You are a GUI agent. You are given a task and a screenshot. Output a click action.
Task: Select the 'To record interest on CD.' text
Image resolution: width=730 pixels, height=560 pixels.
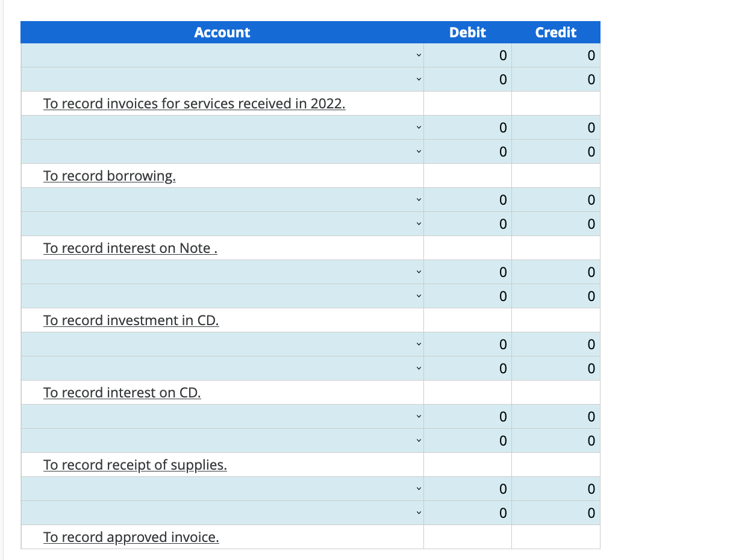122,393
